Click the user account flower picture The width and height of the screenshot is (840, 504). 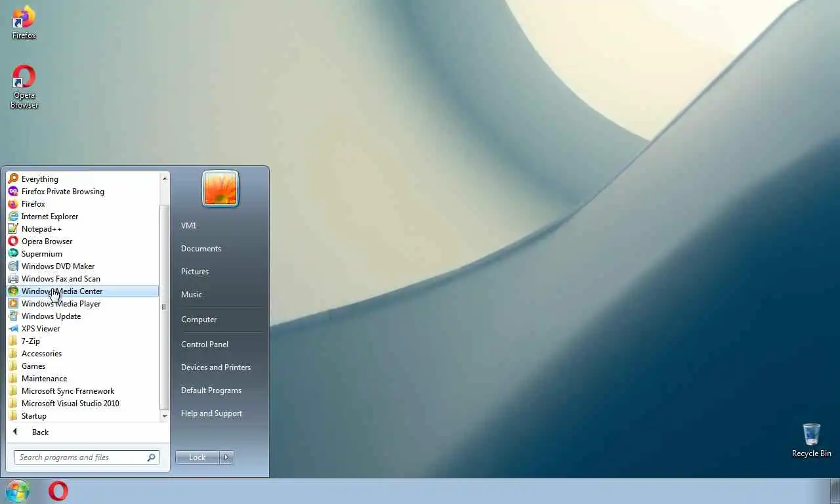tap(220, 189)
